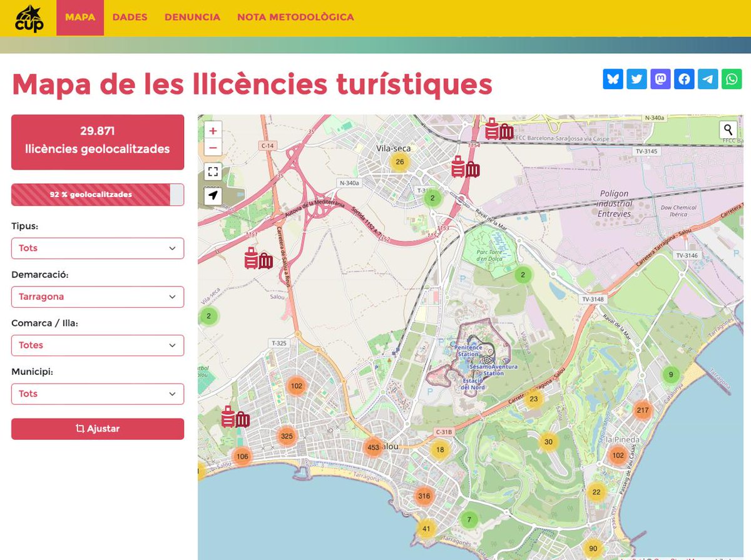Open the 26 cluster in Vila-seca
751x560 pixels.
coord(400,162)
